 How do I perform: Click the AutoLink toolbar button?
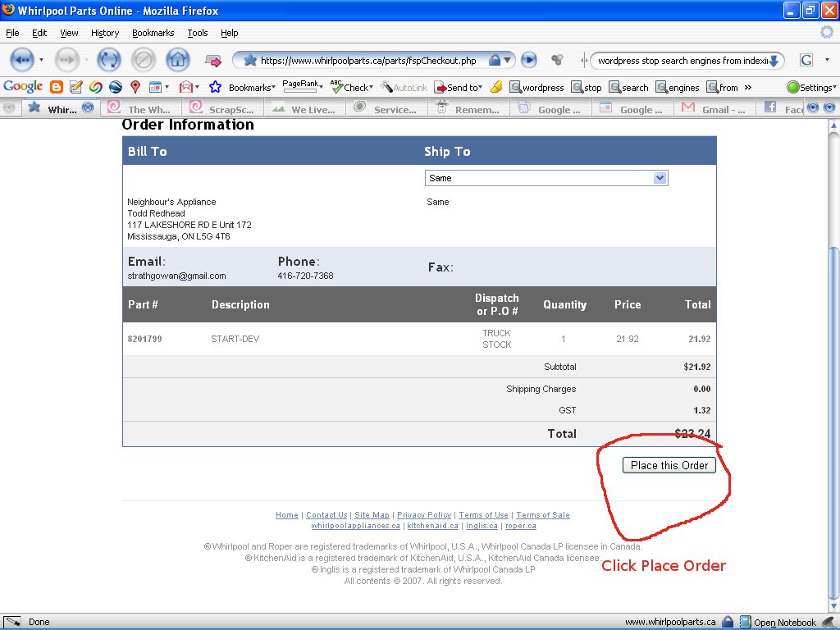tap(404, 87)
